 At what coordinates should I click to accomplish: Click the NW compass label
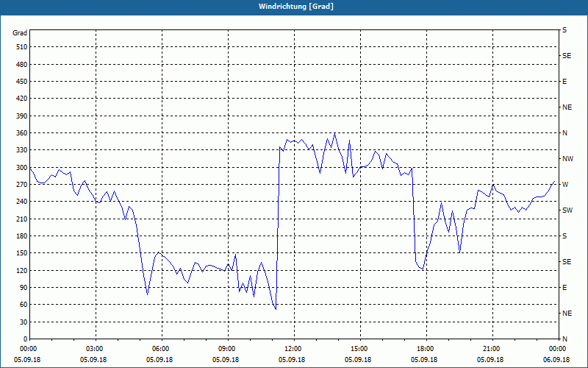[567, 159]
